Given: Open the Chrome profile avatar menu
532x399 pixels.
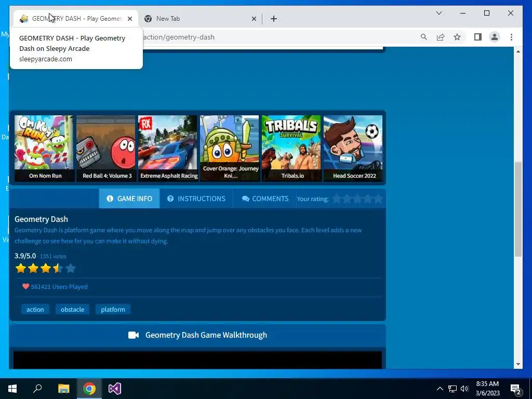Looking at the screenshot, I should tap(495, 37).
